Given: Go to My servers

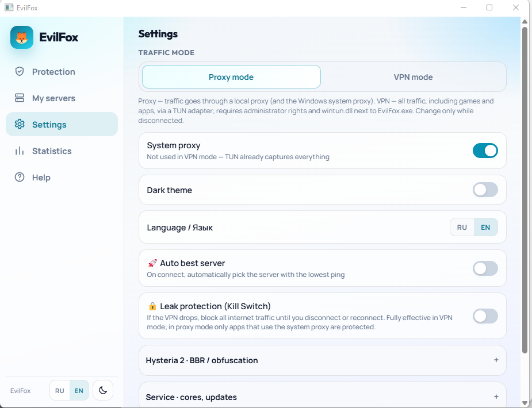Looking at the screenshot, I should 62,98.
